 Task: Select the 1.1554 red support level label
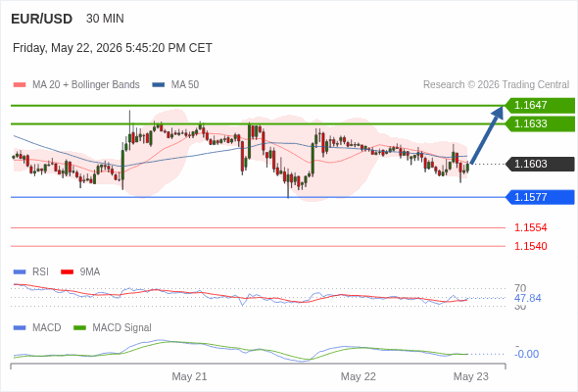coord(530,228)
